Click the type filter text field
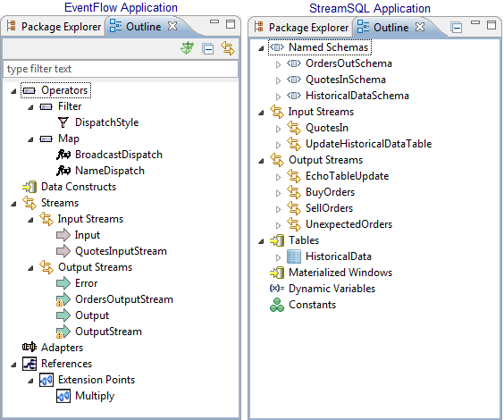Viewport: 504px width, 420px height. pyautogui.click(x=121, y=69)
